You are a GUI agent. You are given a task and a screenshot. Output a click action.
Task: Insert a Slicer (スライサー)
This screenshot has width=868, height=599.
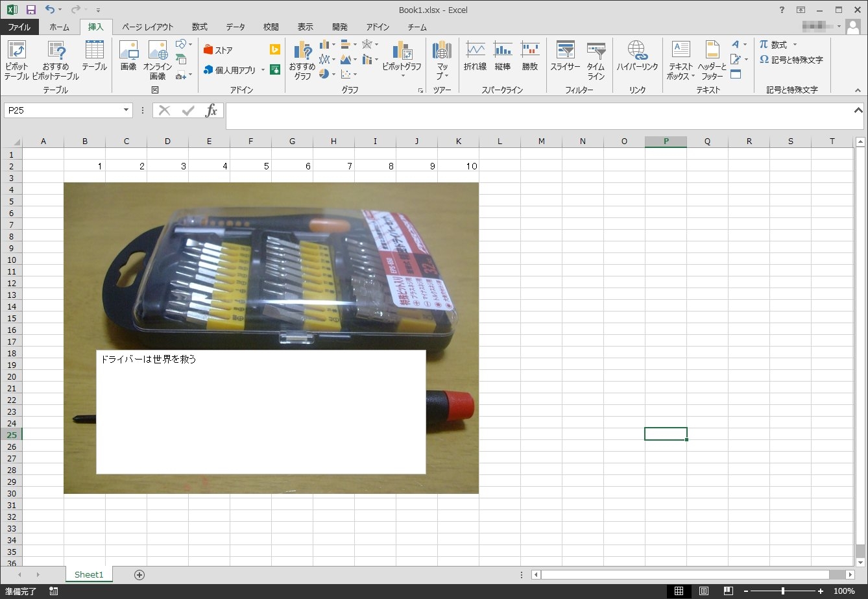(566, 56)
